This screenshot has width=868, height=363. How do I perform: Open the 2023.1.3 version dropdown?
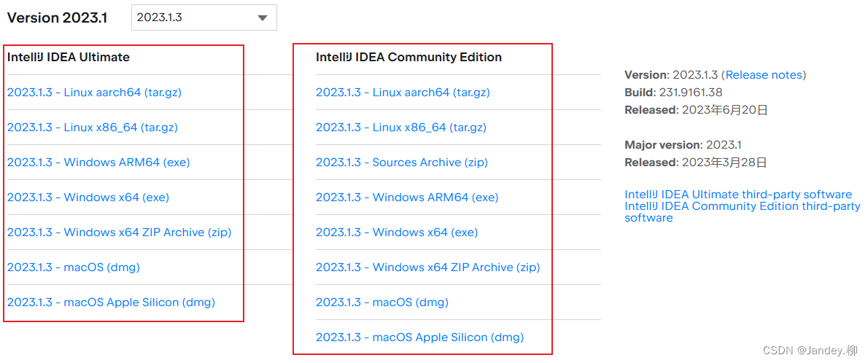coord(195,17)
